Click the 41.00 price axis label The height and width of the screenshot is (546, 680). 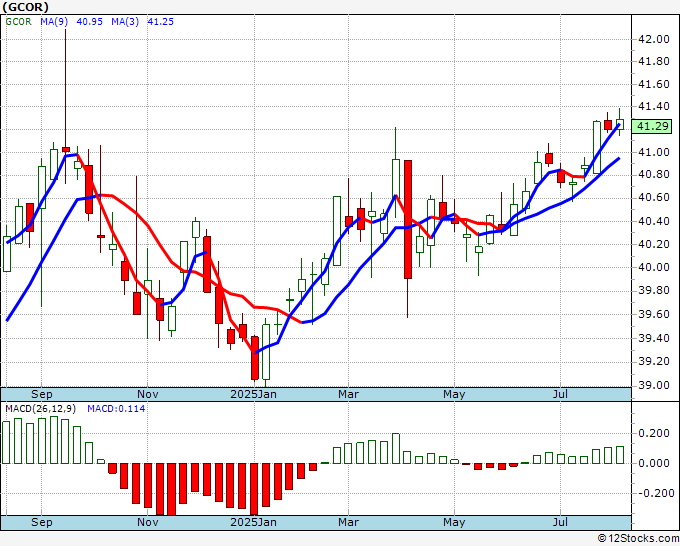(x=654, y=152)
